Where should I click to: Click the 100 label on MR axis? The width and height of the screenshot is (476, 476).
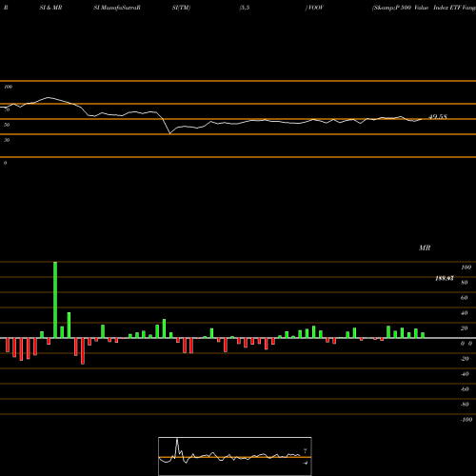(466, 268)
